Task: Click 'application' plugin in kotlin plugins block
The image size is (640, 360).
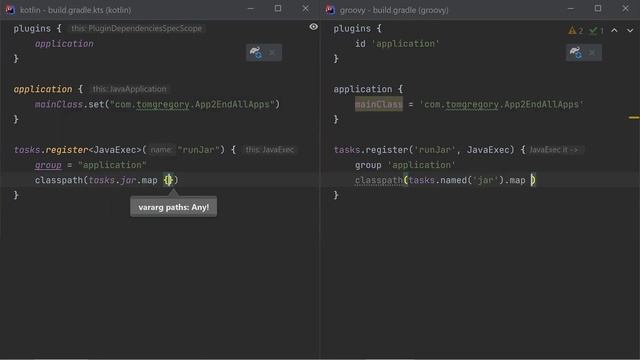Action: click(x=64, y=44)
